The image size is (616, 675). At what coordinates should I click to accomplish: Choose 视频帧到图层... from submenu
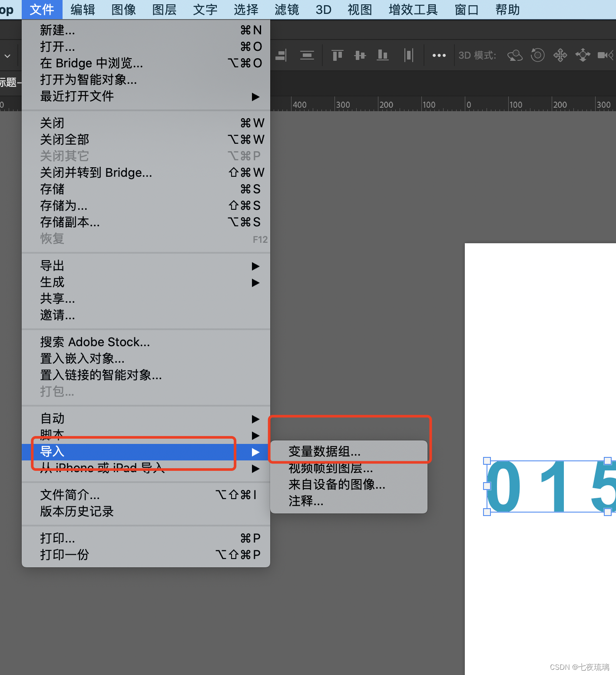[x=349, y=468]
